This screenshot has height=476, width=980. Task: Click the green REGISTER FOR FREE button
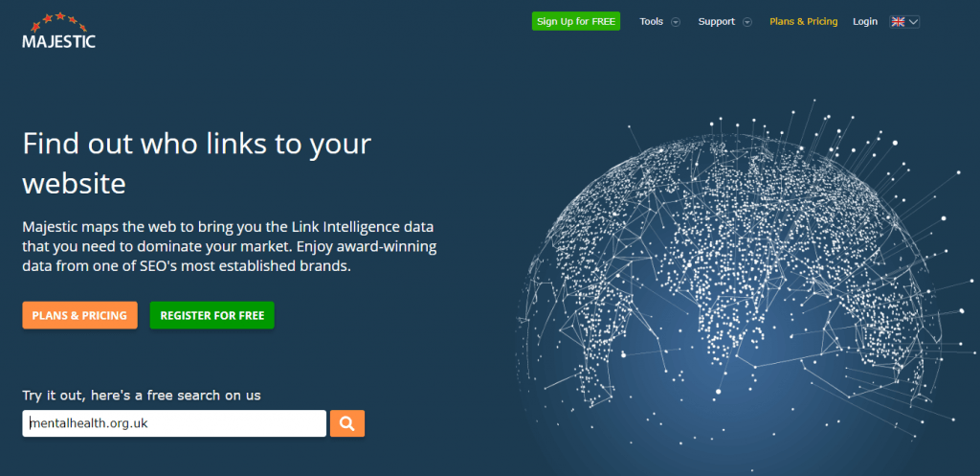coord(212,315)
